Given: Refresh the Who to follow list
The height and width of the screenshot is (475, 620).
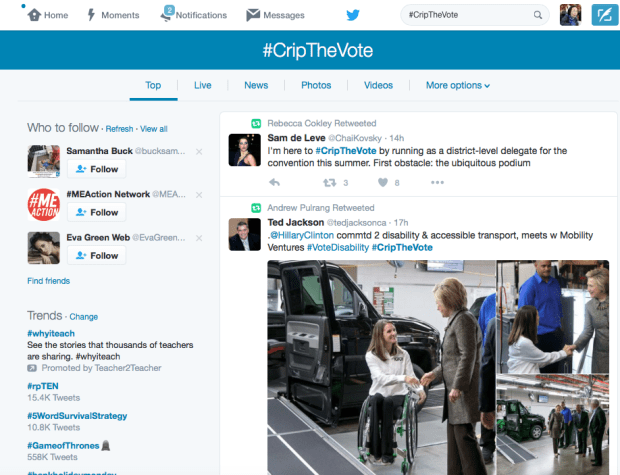Looking at the screenshot, I should 119,129.
